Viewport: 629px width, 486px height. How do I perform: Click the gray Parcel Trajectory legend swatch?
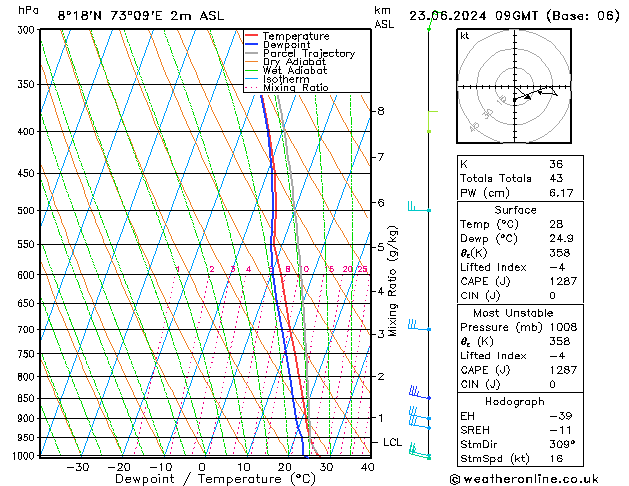(x=251, y=53)
